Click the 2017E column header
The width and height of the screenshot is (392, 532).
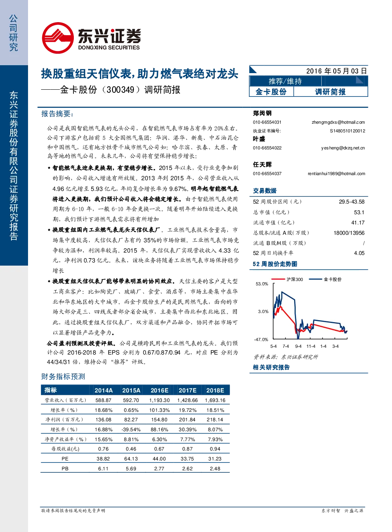188,390
